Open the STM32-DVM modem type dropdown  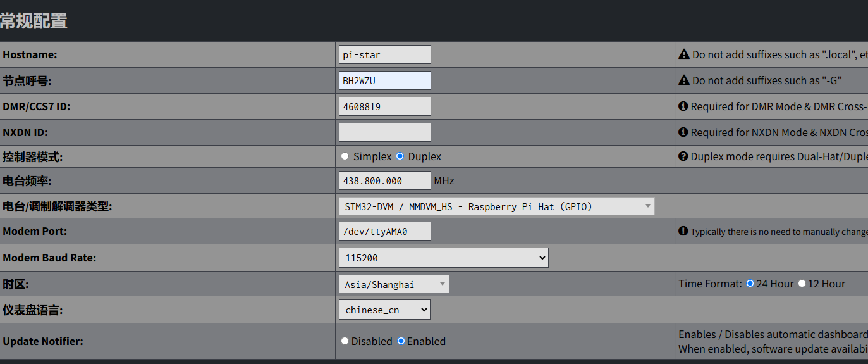click(x=496, y=206)
